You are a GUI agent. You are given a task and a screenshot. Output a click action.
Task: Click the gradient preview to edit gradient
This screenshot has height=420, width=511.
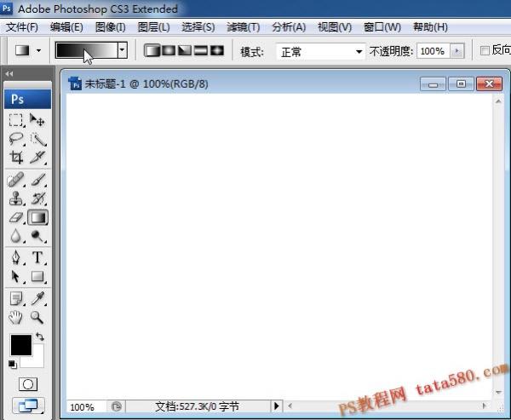[87, 50]
